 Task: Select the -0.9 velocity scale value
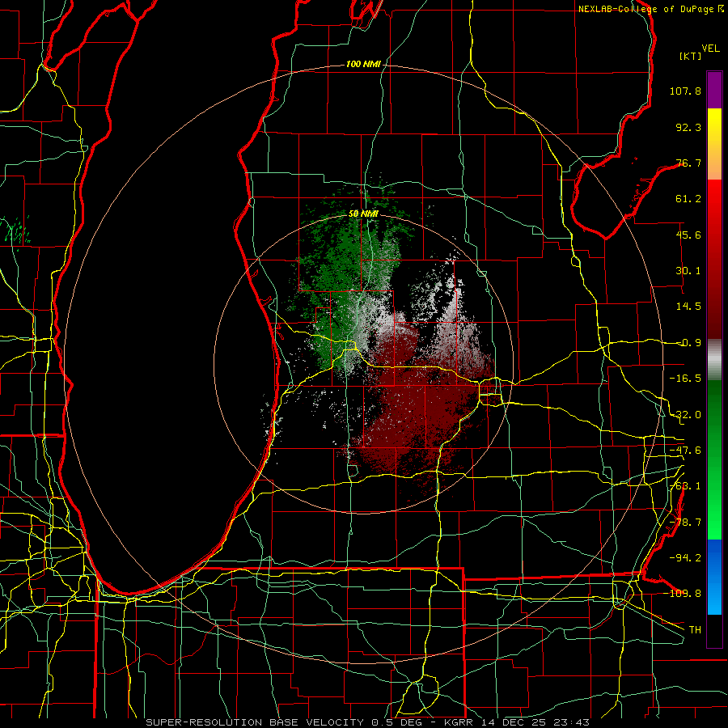pyautogui.click(x=688, y=343)
